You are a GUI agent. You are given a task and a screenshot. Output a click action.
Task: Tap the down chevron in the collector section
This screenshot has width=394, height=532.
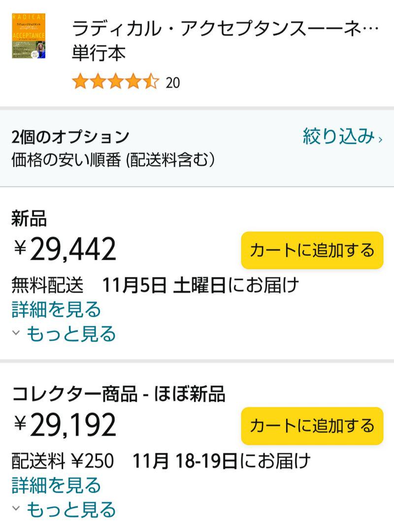[x=16, y=508]
